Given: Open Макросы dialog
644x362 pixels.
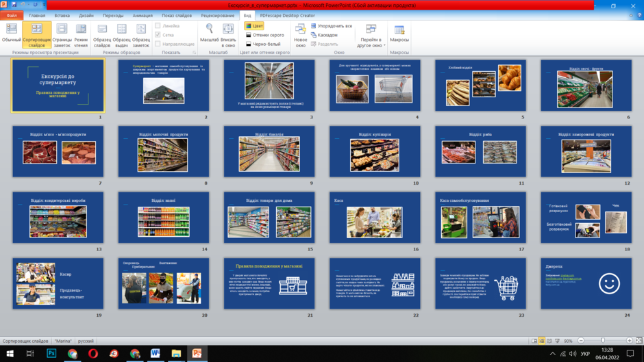Looking at the screenshot, I should coord(399,34).
